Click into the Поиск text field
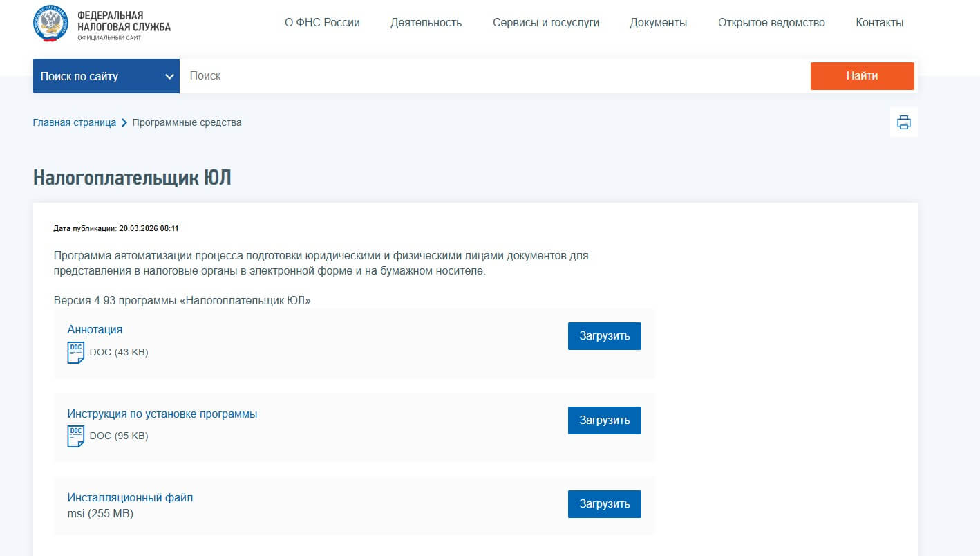 coord(494,76)
